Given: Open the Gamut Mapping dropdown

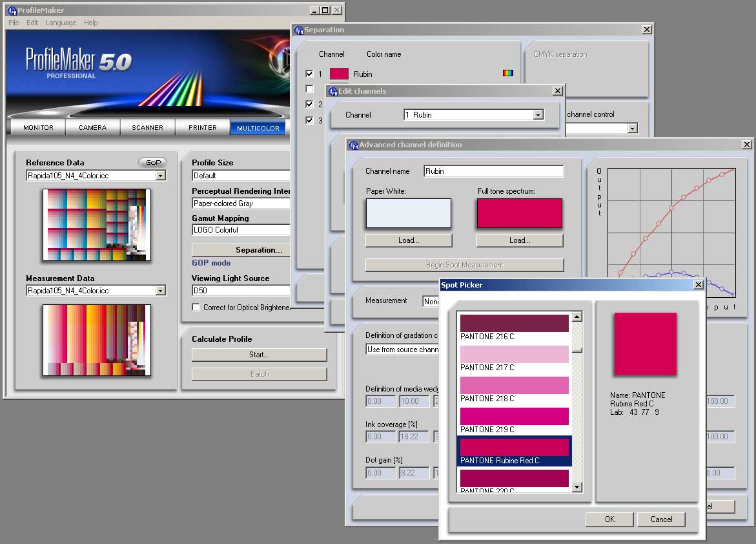Looking at the screenshot, I should pos(241,230).
